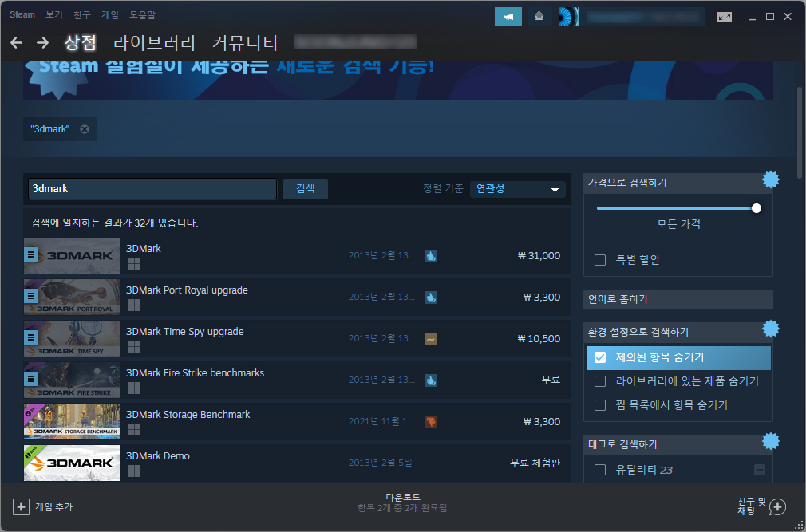Switch to the 라이브러리 tab
This screenshot has width=806, height=532.
pyautogui.click(x=154, y=42)
